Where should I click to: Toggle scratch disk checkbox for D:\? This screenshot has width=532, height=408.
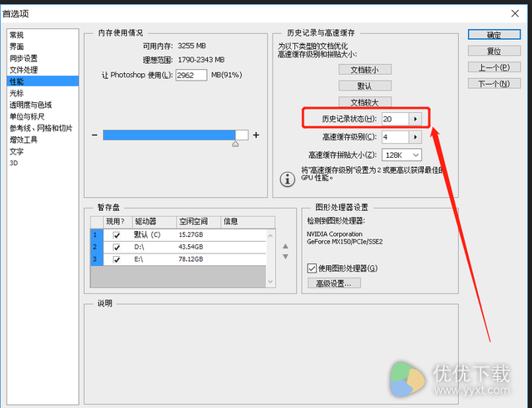(116, 248)
